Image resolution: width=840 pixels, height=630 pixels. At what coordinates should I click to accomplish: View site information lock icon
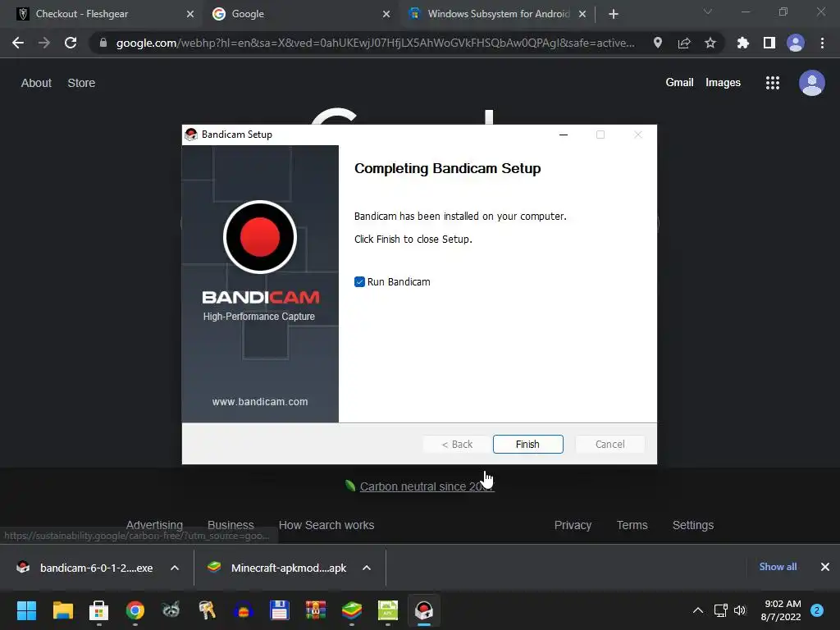click(x=103, y=43)
